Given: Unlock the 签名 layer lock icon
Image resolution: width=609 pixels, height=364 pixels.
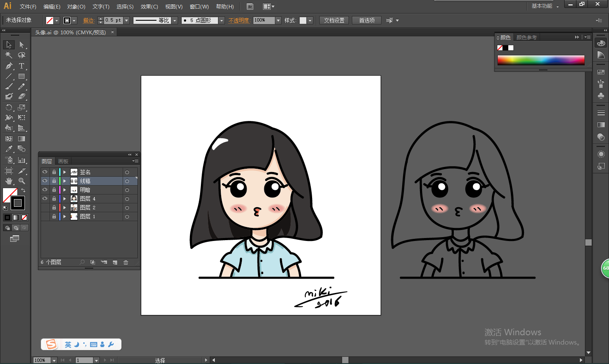Looking at the screenshot, I should coord(54,172).
